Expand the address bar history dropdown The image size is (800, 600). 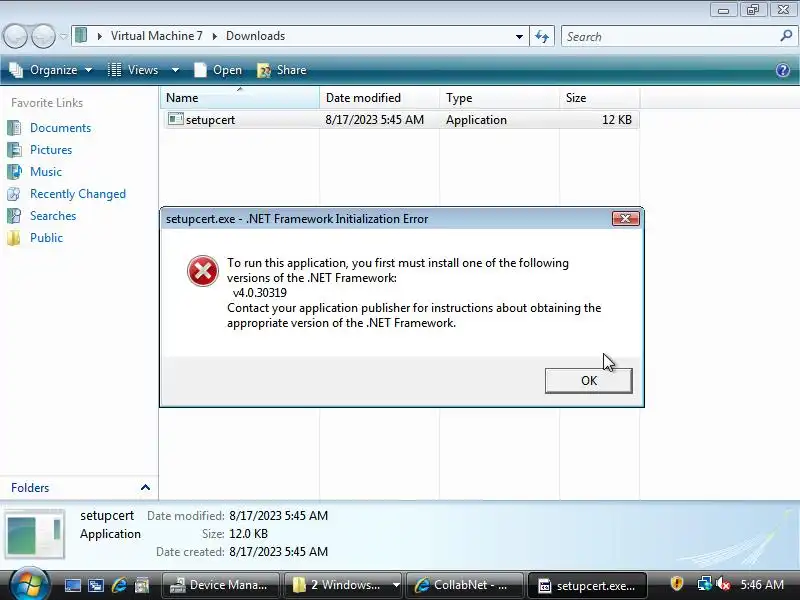pyautogui.click(x=519, y=37)
